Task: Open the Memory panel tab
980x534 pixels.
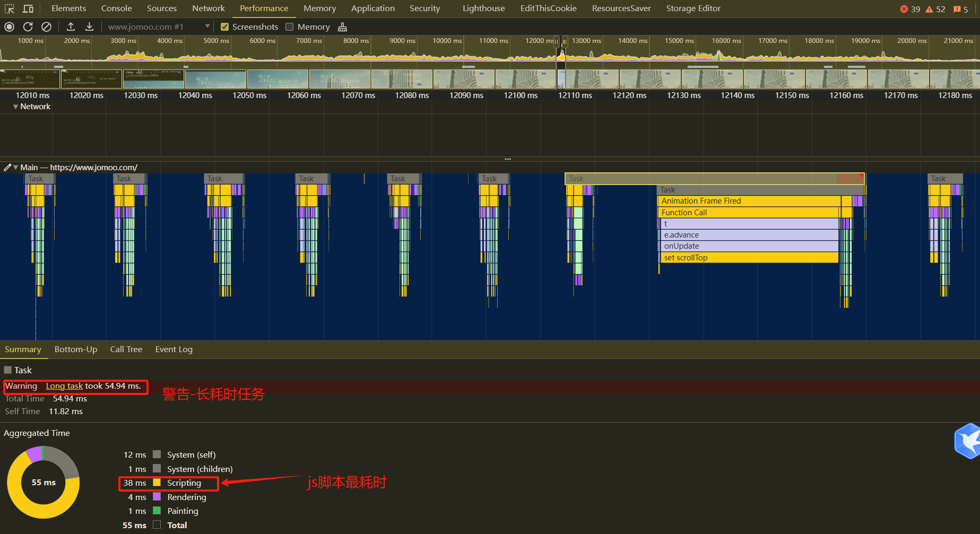Action: (x=320, y=8)
